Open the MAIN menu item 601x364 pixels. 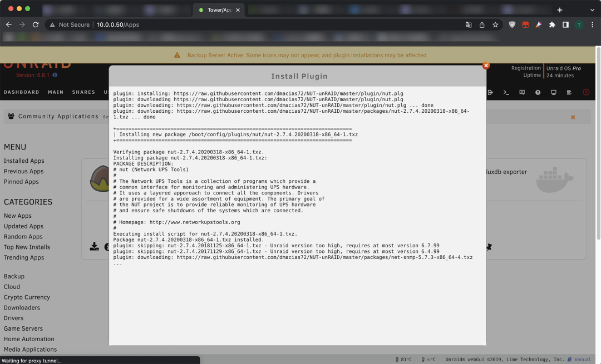pos(56,92)
